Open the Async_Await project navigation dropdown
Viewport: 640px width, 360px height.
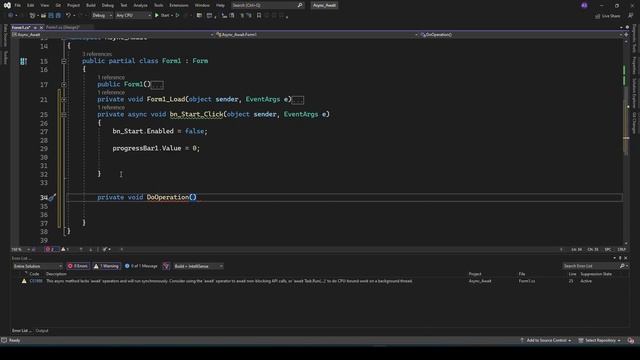click(113, 35)
